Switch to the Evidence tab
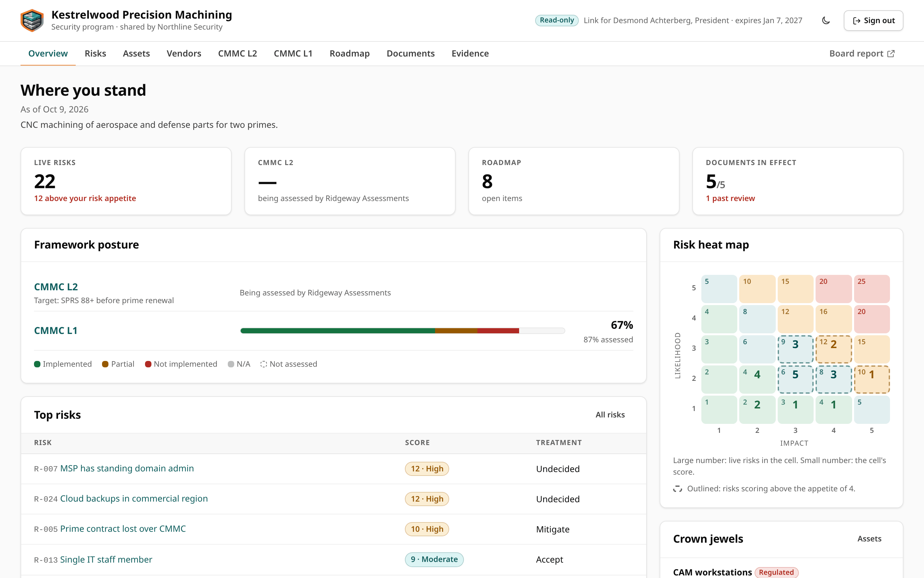 pos(470,54)
